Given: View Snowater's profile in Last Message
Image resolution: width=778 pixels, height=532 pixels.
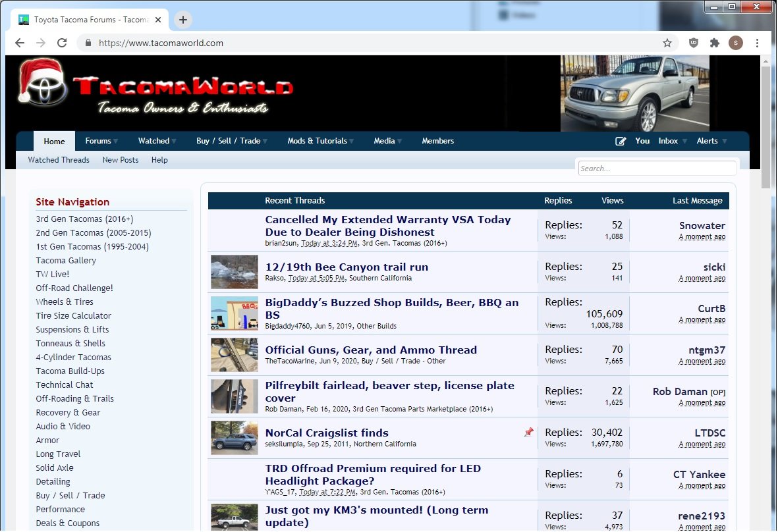Looking at the screenshot, I should click(702, 226).
